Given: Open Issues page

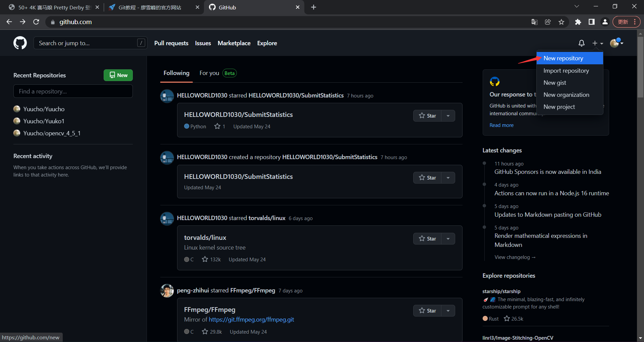Looking at the screenshot, I should tap(203, 43).
